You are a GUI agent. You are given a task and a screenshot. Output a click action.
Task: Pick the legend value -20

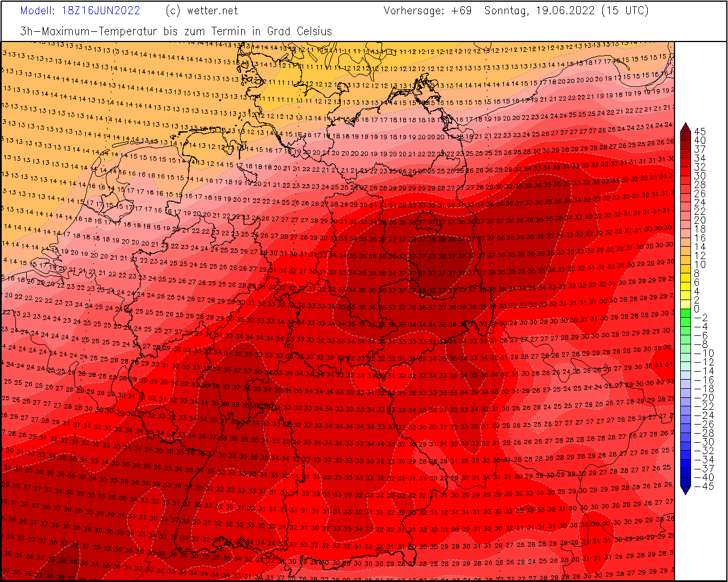coord(700,398)
